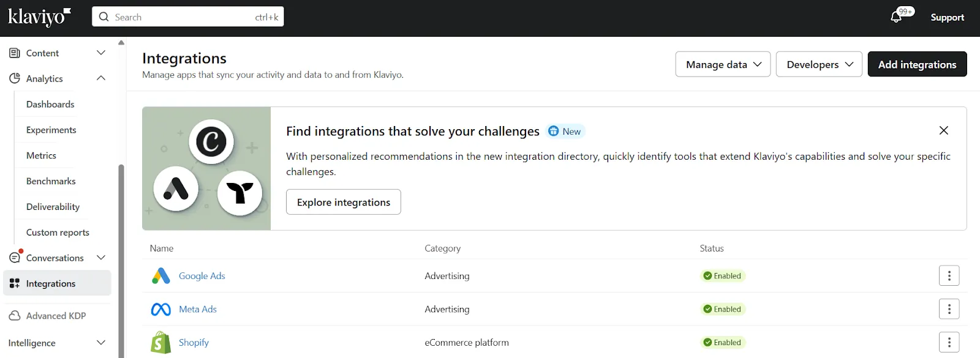The image size is (980, 358).
Task: Click the Enabled status for Shopify
Action: pos(723,343)
